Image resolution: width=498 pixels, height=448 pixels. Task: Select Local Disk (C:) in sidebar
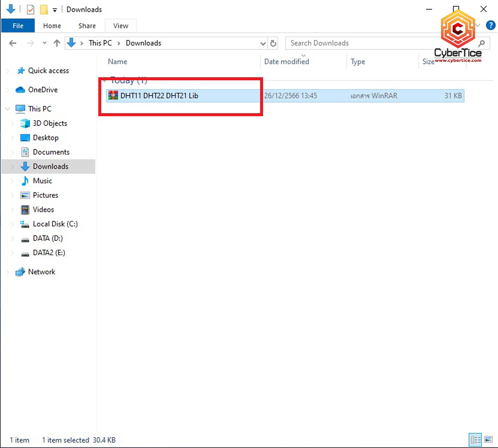55,224
